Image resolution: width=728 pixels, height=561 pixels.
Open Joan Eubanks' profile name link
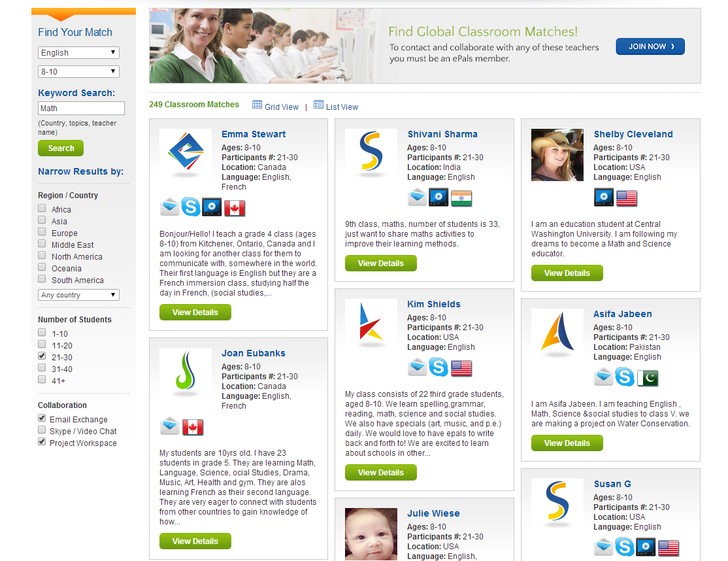click(254, 353)
